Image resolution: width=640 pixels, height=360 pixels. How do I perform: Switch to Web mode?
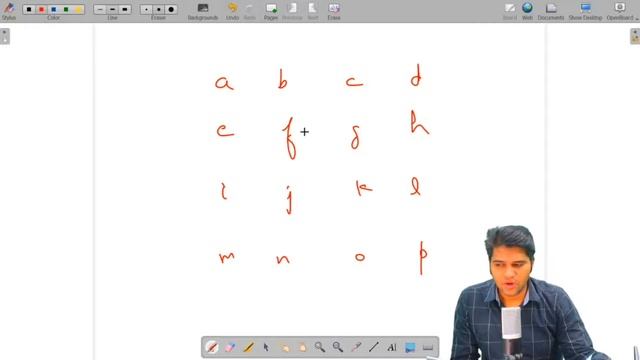[x=527, y=11]
